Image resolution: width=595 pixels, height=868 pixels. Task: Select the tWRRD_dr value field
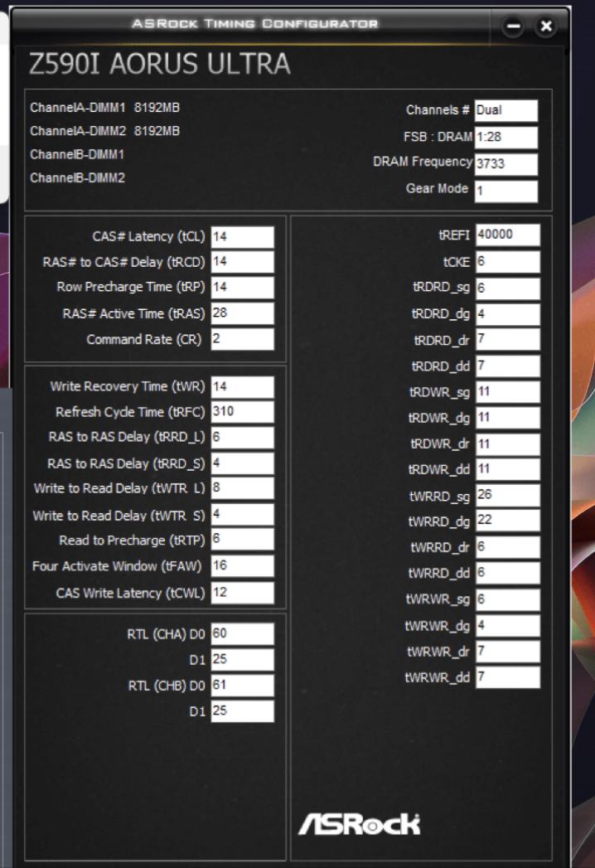508,547
